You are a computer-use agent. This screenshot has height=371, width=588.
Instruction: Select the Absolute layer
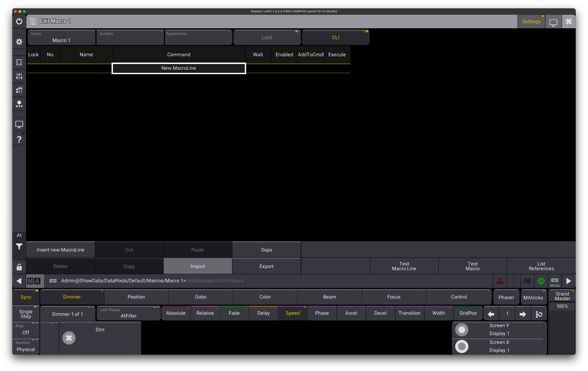[176, 313]
